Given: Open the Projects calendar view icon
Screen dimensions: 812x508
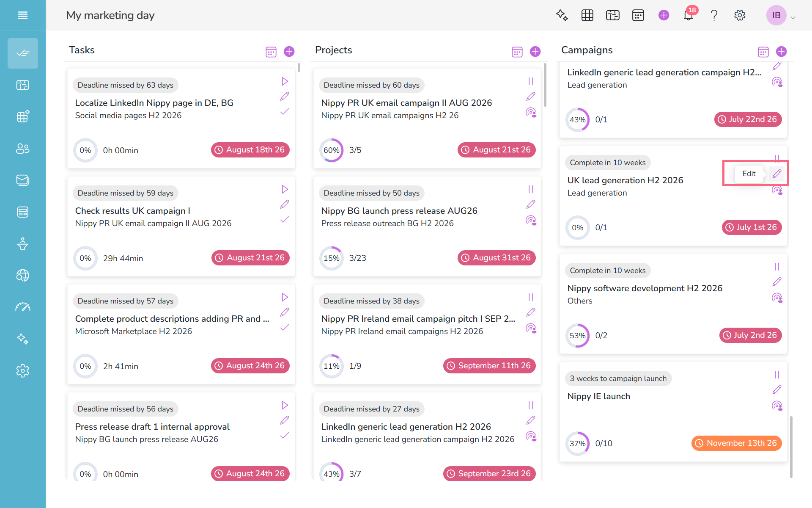Looking at the screenshot, I should [517, 52].
